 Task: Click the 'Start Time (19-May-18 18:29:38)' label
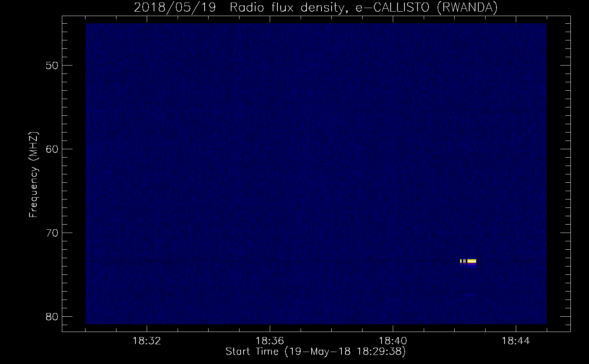click(x=316, y=352)
